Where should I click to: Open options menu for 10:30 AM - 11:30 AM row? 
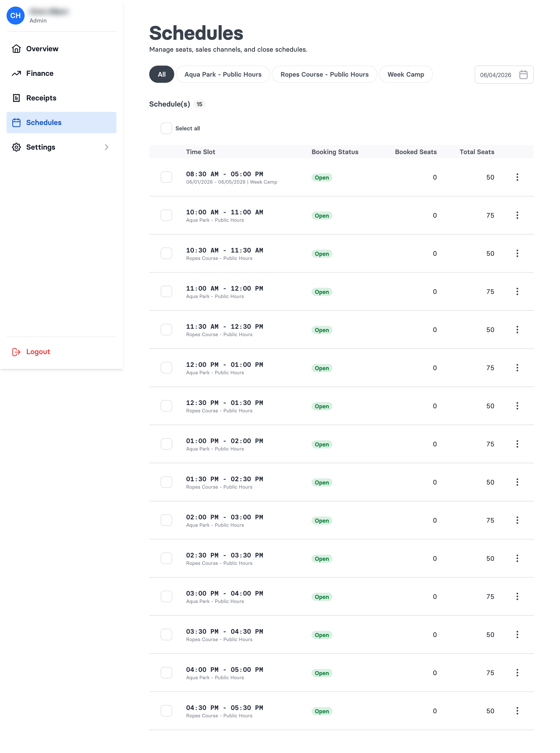[517, 254]
